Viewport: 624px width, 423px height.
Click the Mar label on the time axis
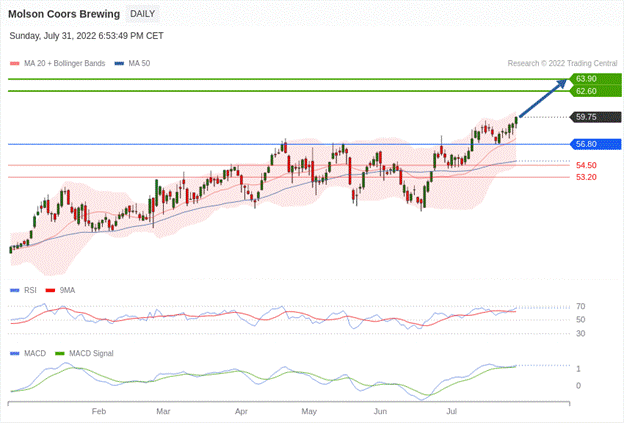pos(163,411)
